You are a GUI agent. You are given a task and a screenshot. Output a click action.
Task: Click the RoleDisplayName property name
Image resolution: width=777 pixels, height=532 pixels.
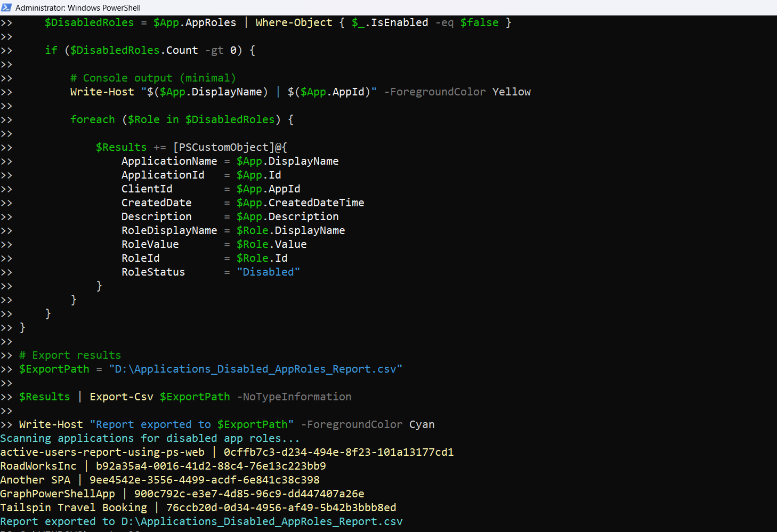169,230
